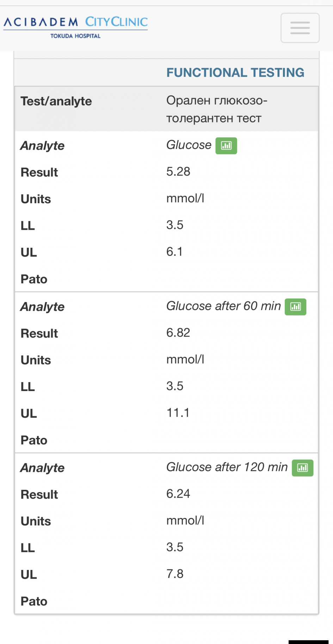This screenshot has height=644, width=333.
Task: Show chart for Glucose after 120 min
Action: tap(302, 468)
